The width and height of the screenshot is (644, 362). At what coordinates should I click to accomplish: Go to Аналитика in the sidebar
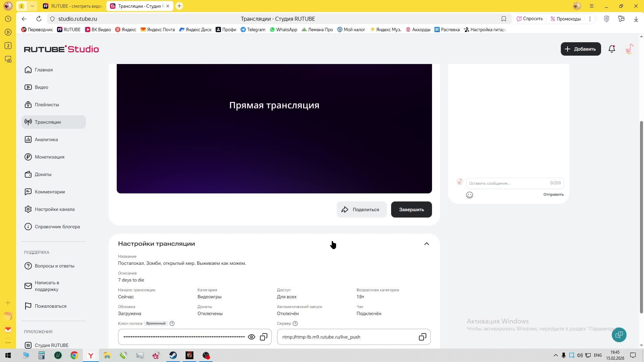tap(46, 139)
